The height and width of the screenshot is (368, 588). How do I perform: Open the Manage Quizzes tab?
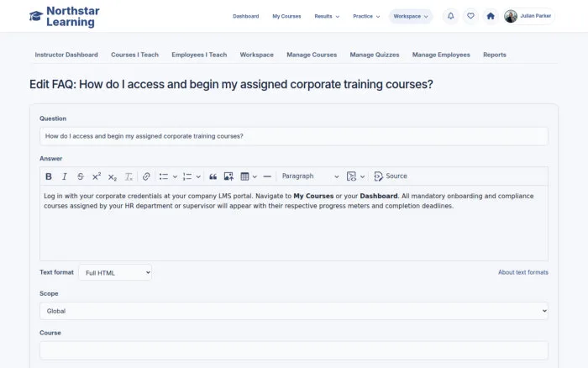375,55
